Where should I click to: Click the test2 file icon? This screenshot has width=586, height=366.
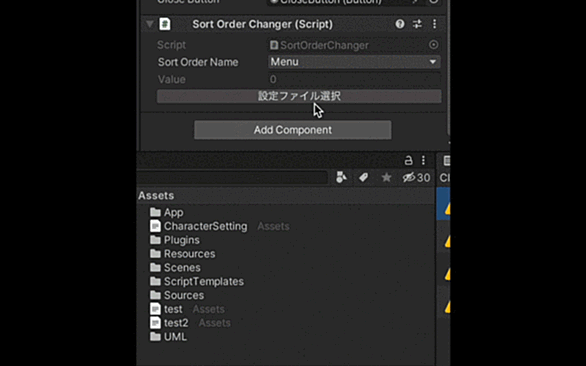pos(155,323)
